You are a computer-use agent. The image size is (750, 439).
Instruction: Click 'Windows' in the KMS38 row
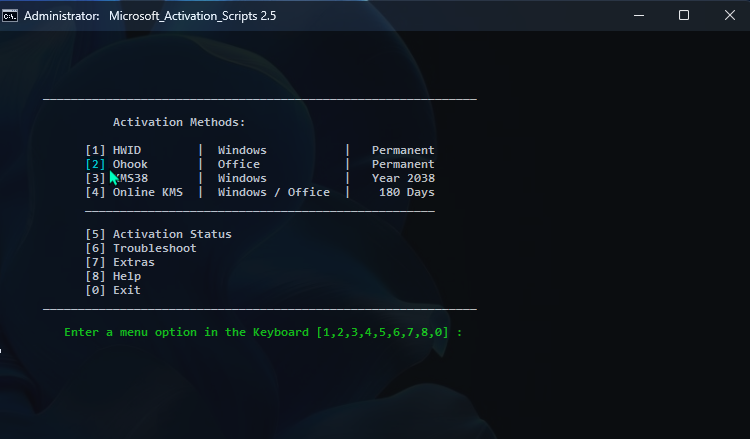[x=242, y=178]
